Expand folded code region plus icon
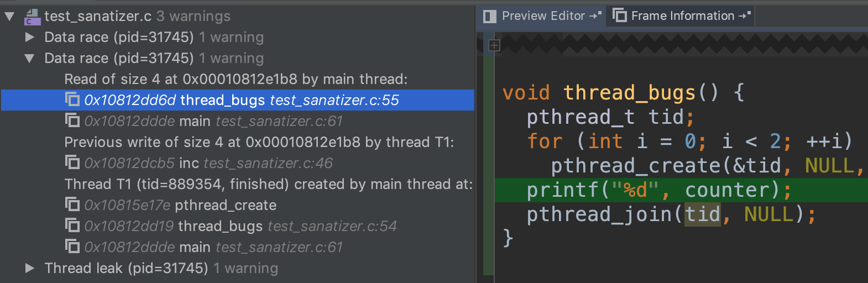Image resolution: width=868 pixels, height=283 pixels. point(494,45)
